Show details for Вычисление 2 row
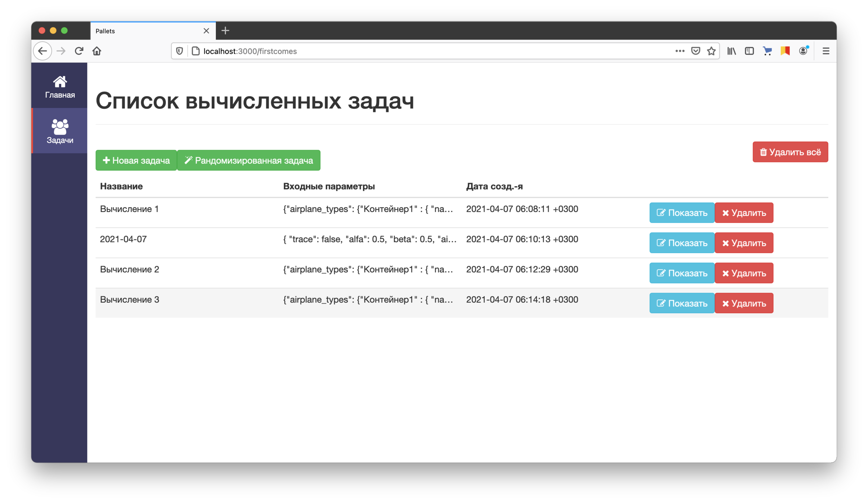Screen dimensions: 868x504 pos(682,273)
